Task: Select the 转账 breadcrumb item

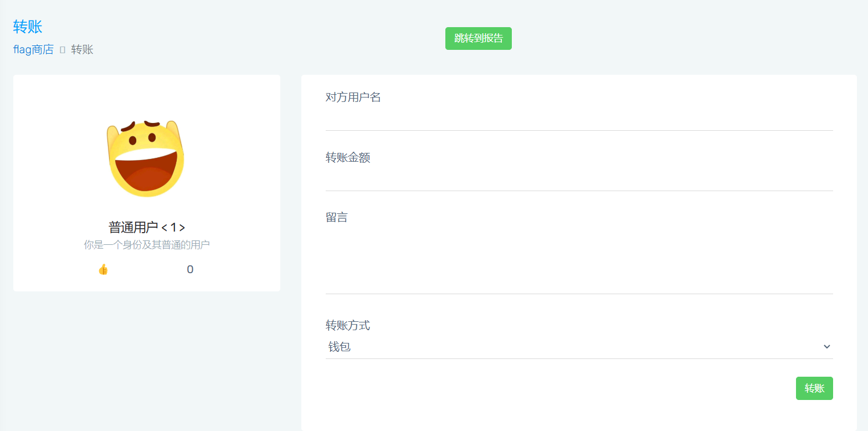Action: [82, 49]
